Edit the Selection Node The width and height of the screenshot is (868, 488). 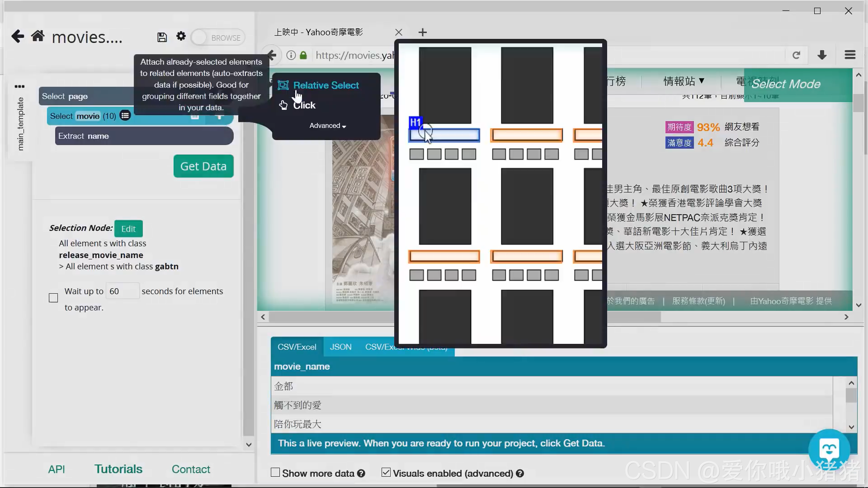[128, 229]
